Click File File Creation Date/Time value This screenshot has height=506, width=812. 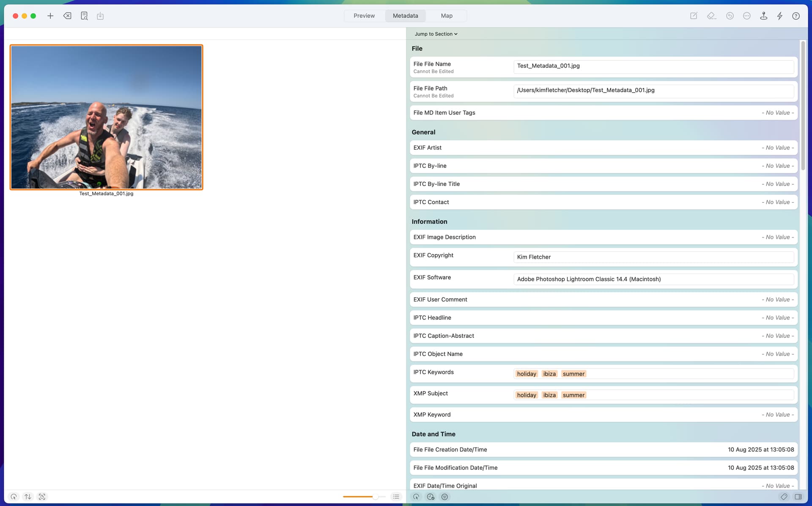761,449
